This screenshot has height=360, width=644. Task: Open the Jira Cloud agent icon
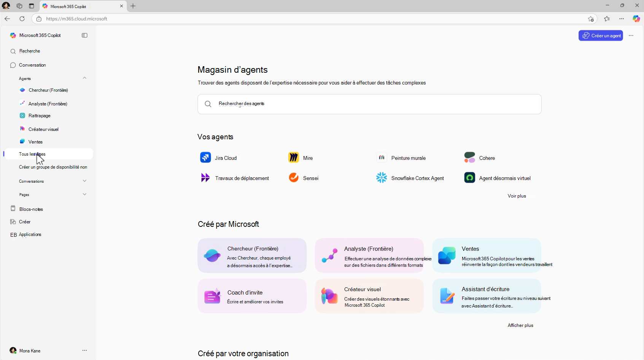click(x=205, y=157)
